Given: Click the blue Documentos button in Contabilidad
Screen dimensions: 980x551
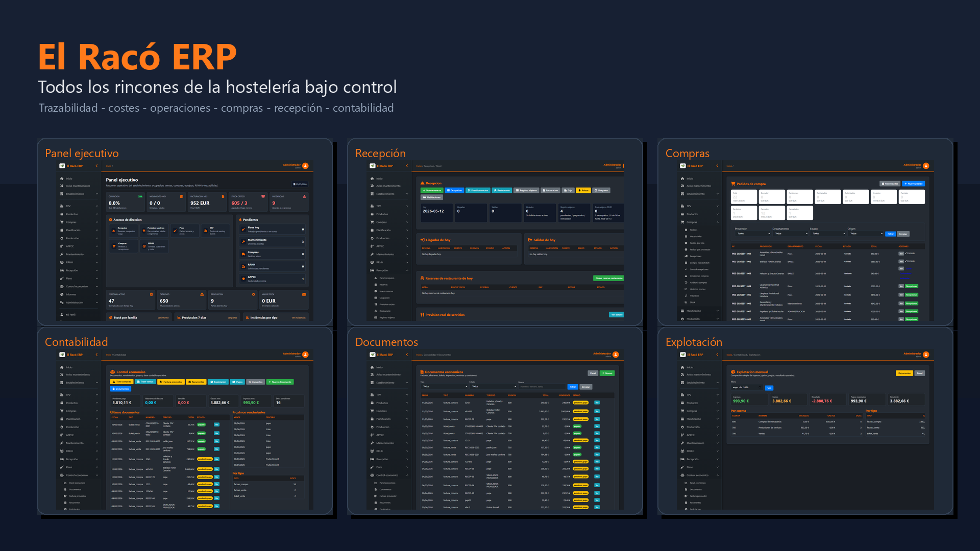Looking at the screenshot, I should click(120, 389).
